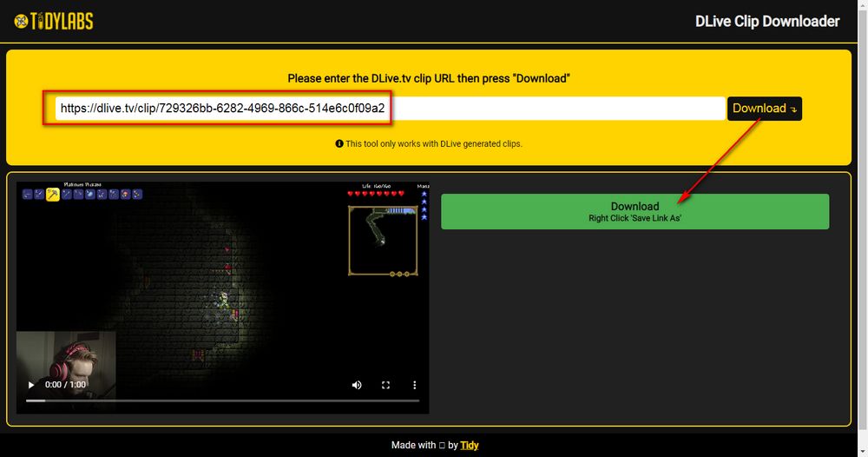
Task: Click the info icon beside the DLive note
Action: click(339, 143)
